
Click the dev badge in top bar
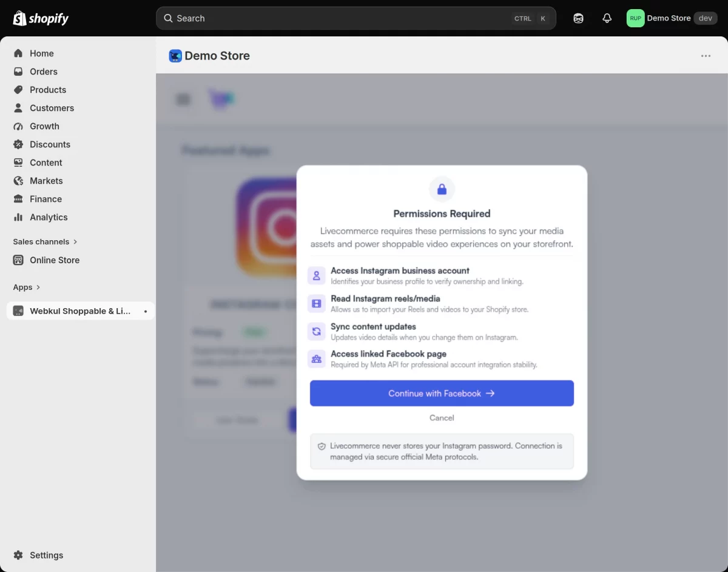(x=705, y=18)
